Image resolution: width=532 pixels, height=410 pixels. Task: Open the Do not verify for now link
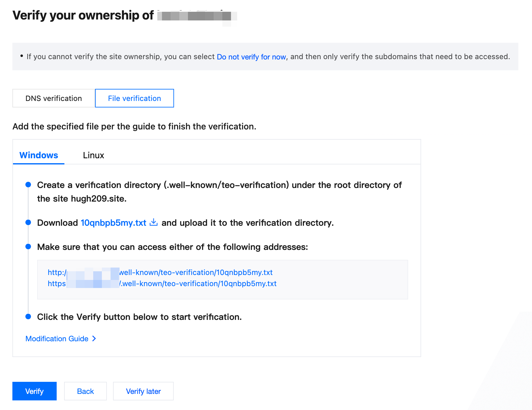pos(251,57)
